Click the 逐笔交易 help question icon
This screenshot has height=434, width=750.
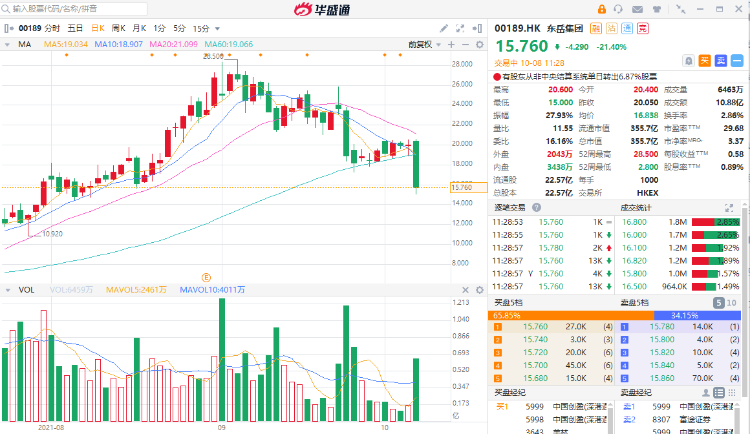tap(537, 207)
